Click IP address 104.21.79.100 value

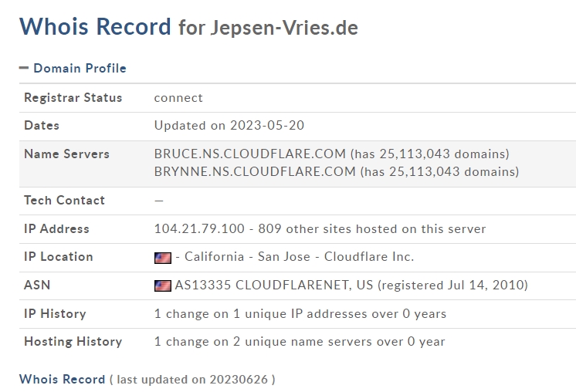pyautogui.click(x=199, y=228)
